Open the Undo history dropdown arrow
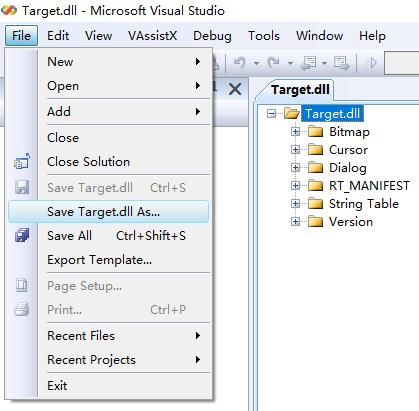This screenshot has width=419, height=411. 256,63
